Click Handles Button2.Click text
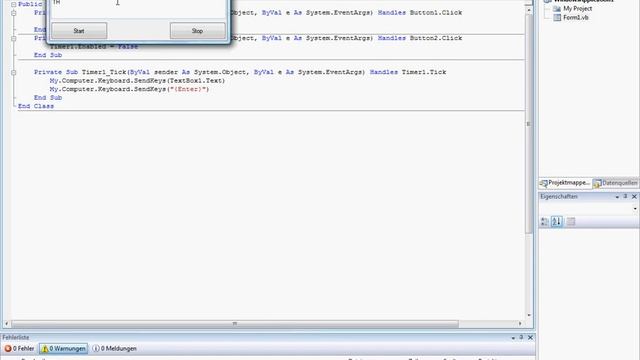This screenshot has width=640, height=360. point(420,38)
